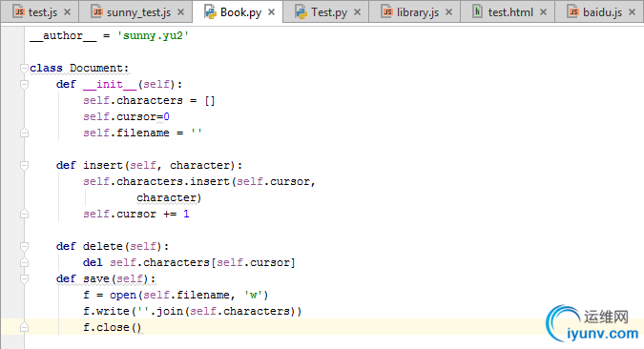Collapse the insert method fold marker
This screenshot has height=349, width=644.
pyautogui.click(x=24, y=166)
